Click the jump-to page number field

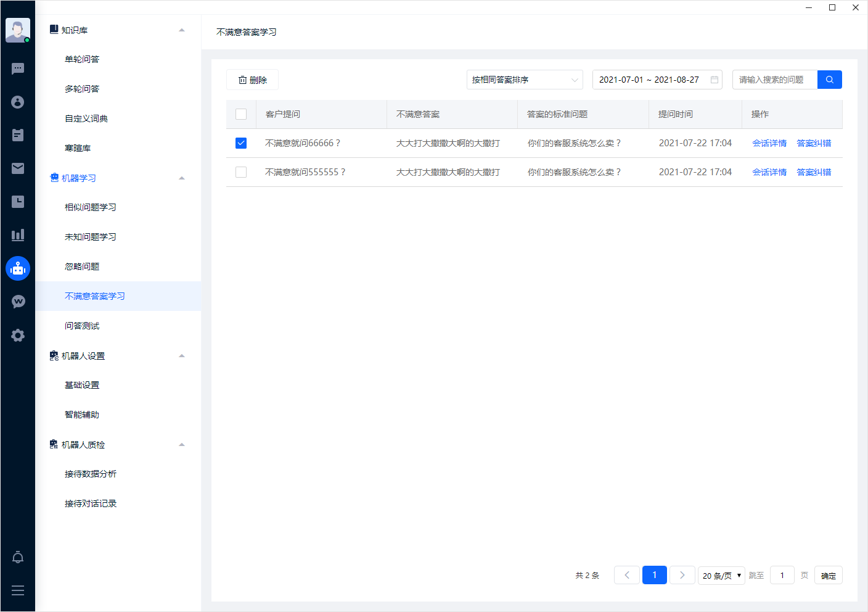pos(782,576)
